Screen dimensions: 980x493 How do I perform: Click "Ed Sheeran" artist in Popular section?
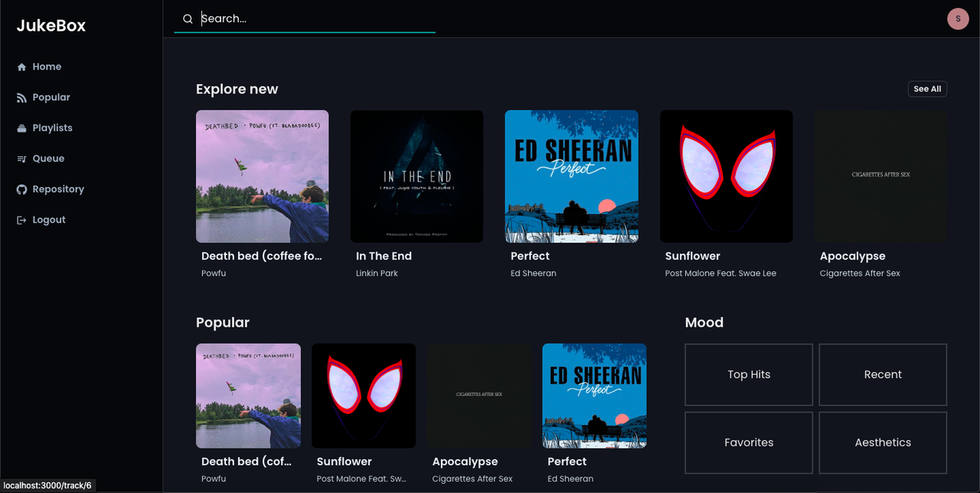point(570,479)
